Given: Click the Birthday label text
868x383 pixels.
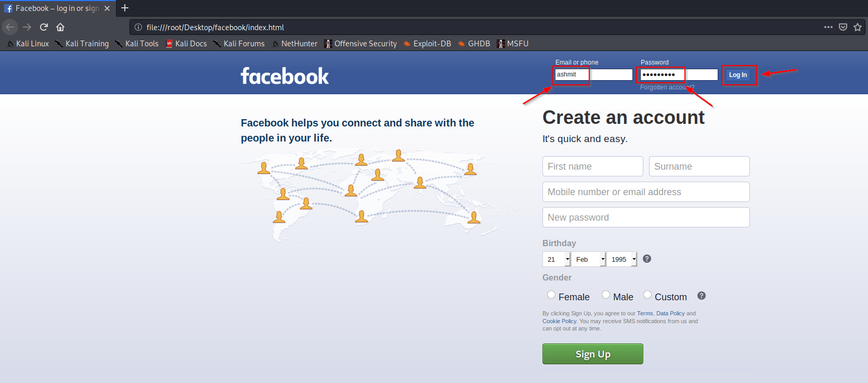Looking at the screenshot, I should [x=559, y=243].
